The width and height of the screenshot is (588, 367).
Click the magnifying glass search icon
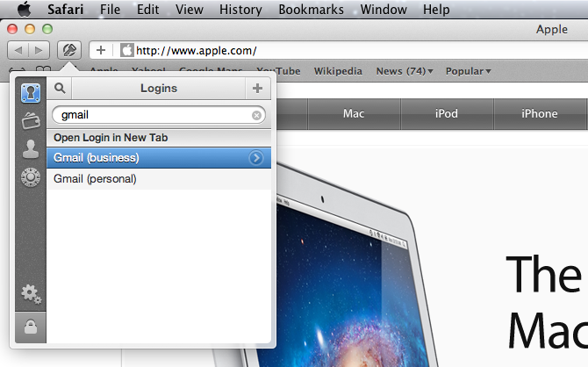(60, 88)
